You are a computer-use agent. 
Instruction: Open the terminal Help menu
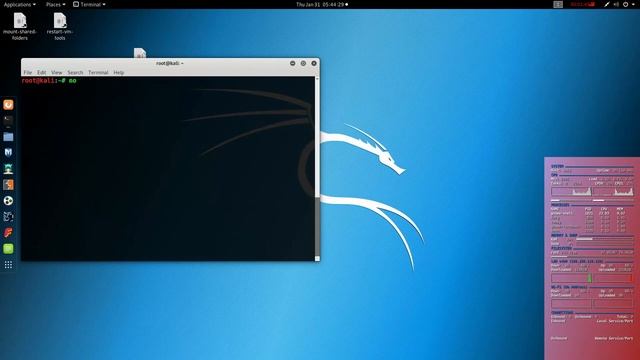pyautogui.click(x=119, y=72)
